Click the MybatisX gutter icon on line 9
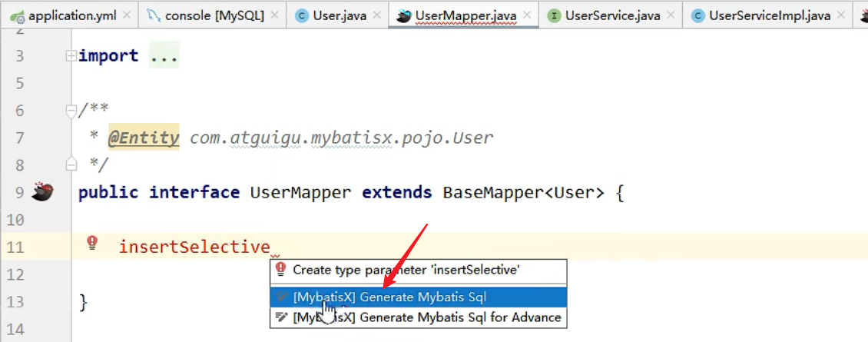 (42, 192)
